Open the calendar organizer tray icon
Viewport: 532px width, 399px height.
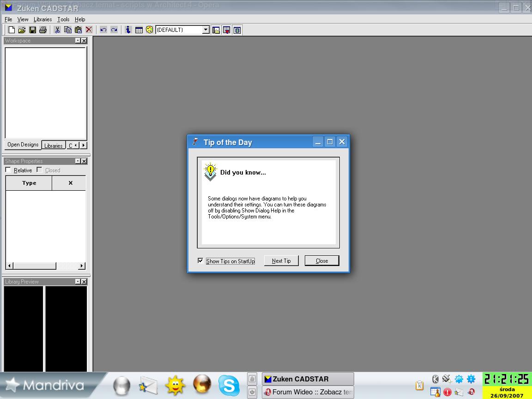(x=435, y=392)
